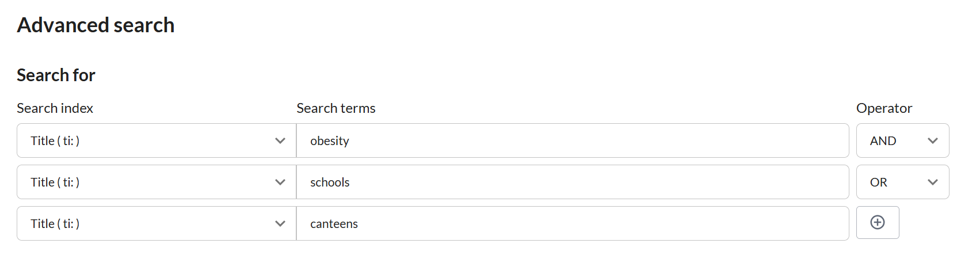980x270 pixels.
Task: Click chevron arrow in schools row's index selector
Action: [x=280, y=182]
